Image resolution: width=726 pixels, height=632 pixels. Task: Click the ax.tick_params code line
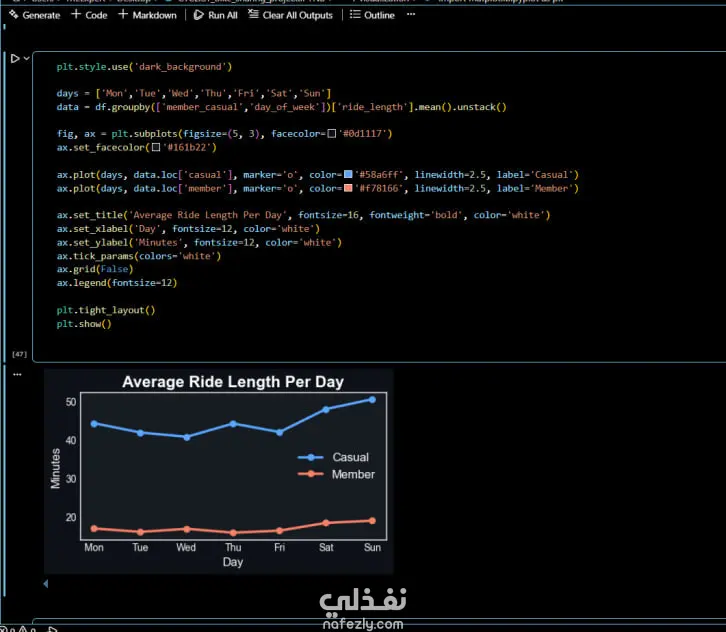pyautogui.click(x=139, y=256)
